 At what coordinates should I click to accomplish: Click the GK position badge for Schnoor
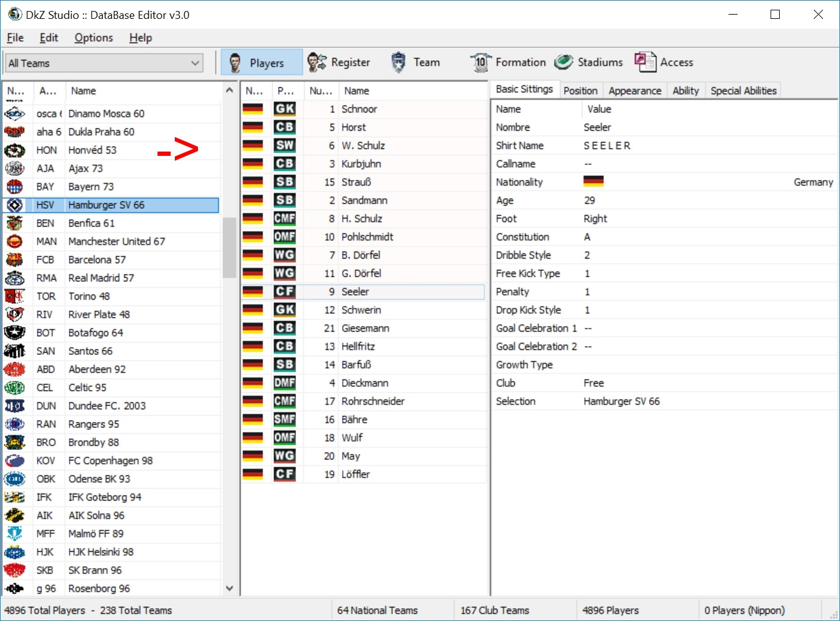tap(284, 109)
